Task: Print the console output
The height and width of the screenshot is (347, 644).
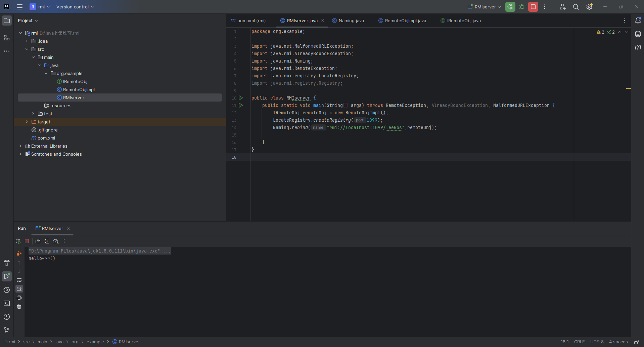Action: point(19,298)
